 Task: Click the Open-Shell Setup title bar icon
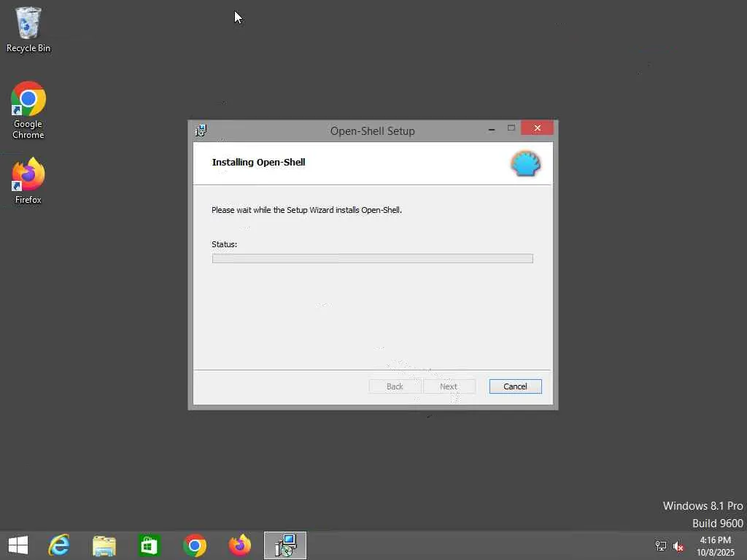[x=201, y=131]
